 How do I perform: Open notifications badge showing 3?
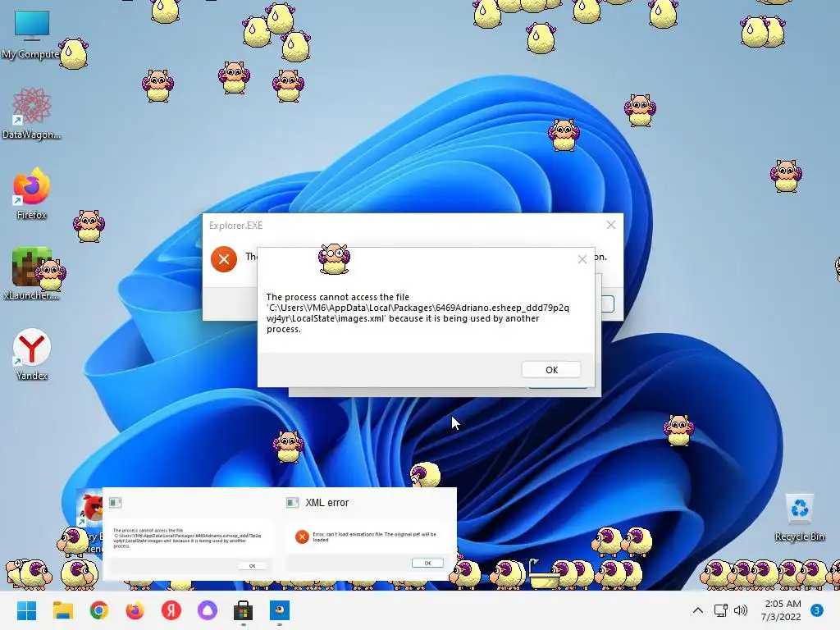coord(816,610)
